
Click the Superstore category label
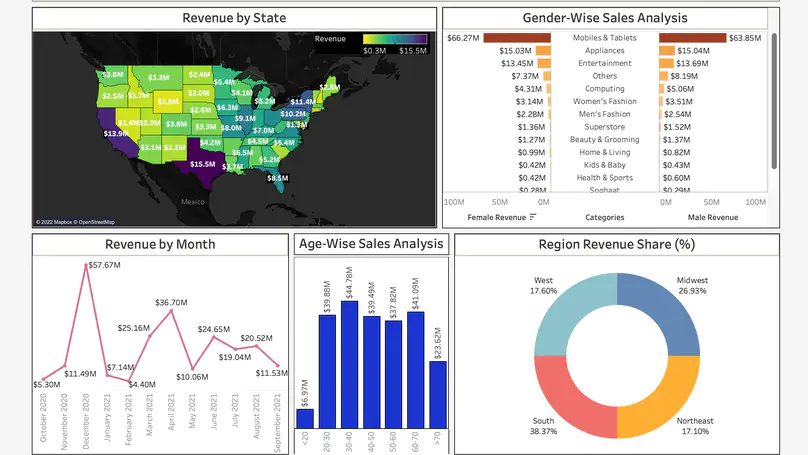(604, 127)
